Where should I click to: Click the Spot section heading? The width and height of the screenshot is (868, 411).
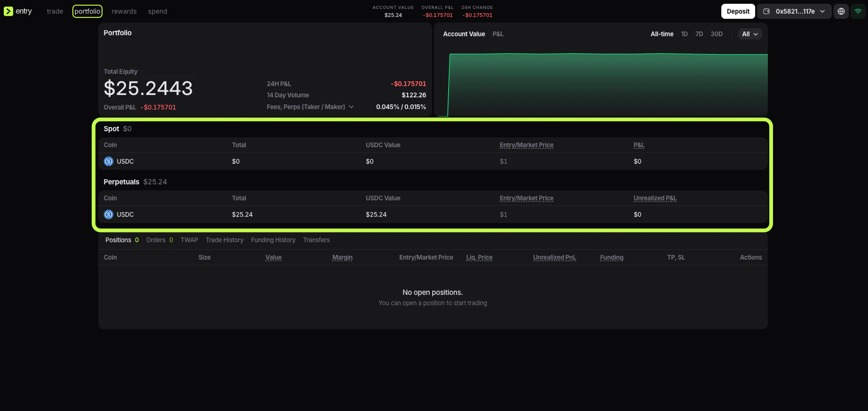[111, 129]
